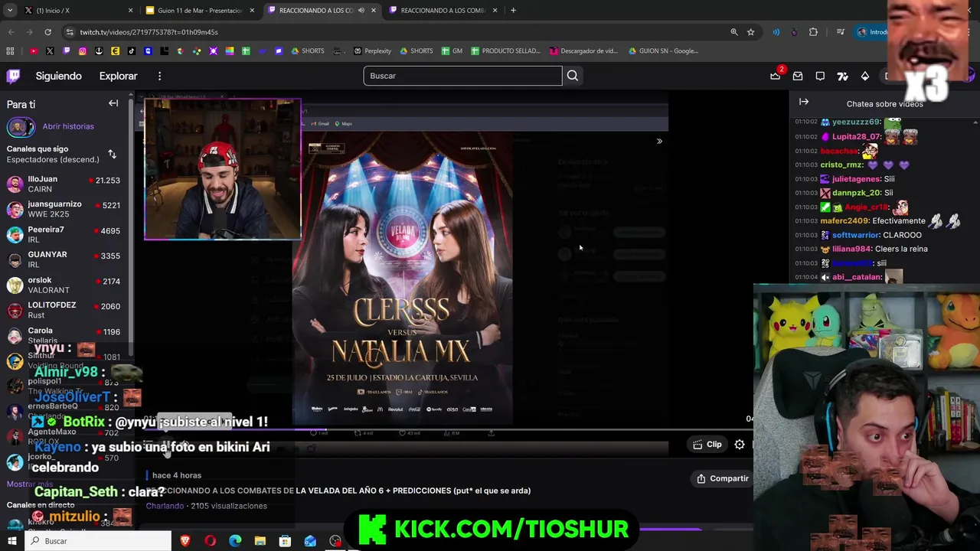Launch Microsoft Edge from the taskbar
The height and width of the screenshot is (551, 980).
coord(235,541)
